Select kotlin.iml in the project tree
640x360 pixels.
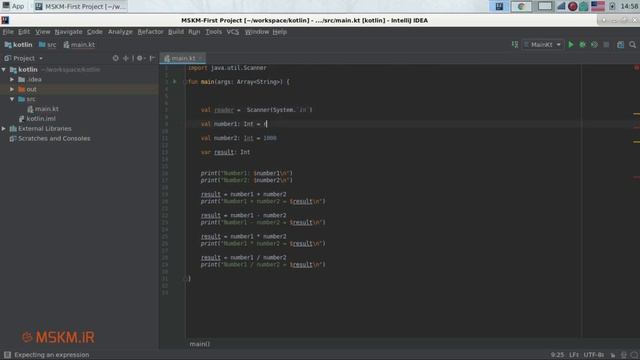37,119
